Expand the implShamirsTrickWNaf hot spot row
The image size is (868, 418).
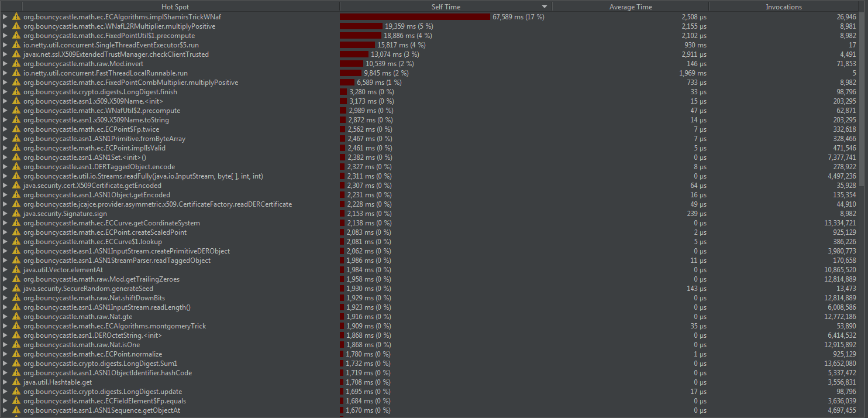6,16
